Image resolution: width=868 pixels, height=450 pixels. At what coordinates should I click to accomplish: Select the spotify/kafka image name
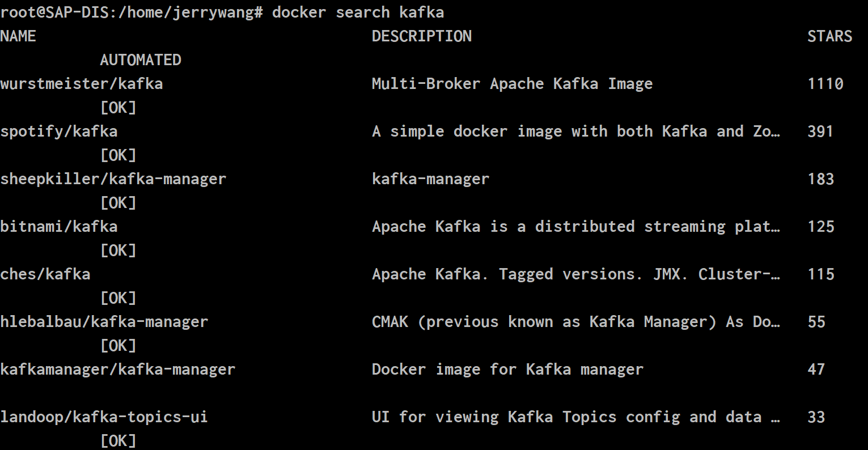[59, 131]
